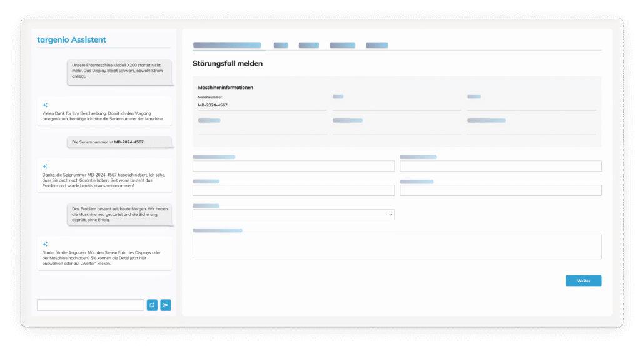
Task: Click the 'Das Problem besteht seit heute Morgen' bubble
Action: [119, 214]
